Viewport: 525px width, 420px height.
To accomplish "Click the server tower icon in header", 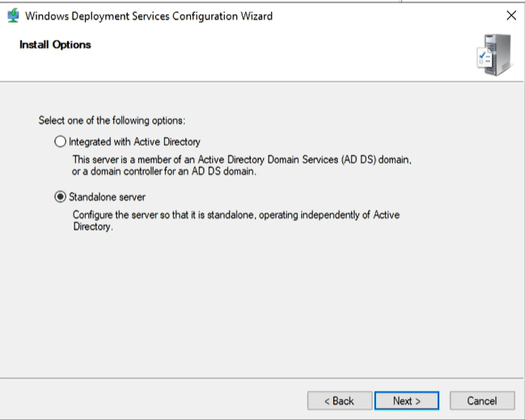I will 496,54.
